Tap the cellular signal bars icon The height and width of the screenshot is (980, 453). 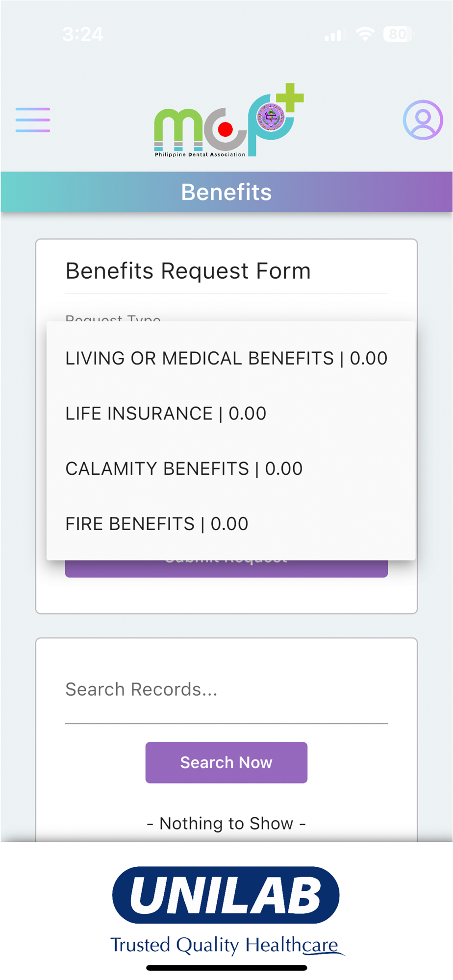[x=333, y=35]
